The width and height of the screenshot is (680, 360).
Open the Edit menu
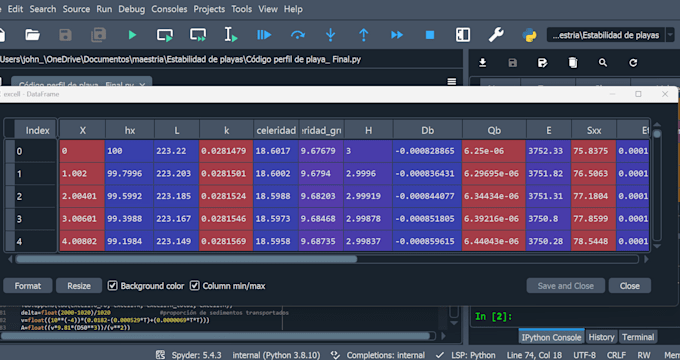coord(15,9)
